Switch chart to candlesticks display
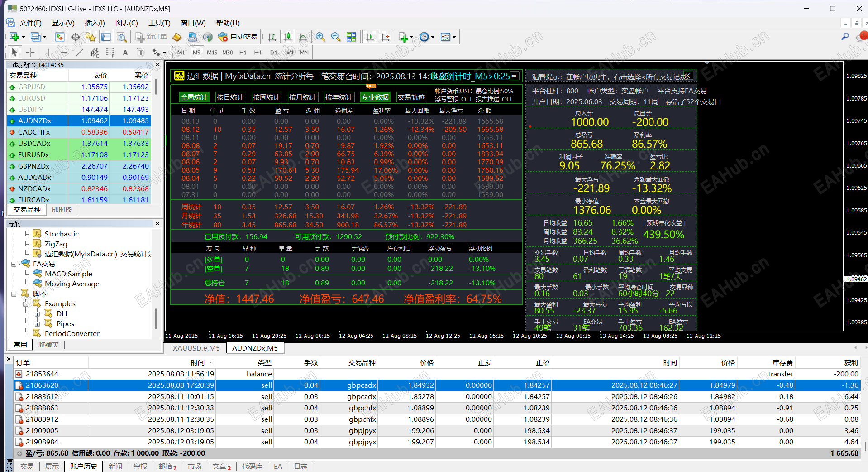The image size is (868, 472). (287, 37)
